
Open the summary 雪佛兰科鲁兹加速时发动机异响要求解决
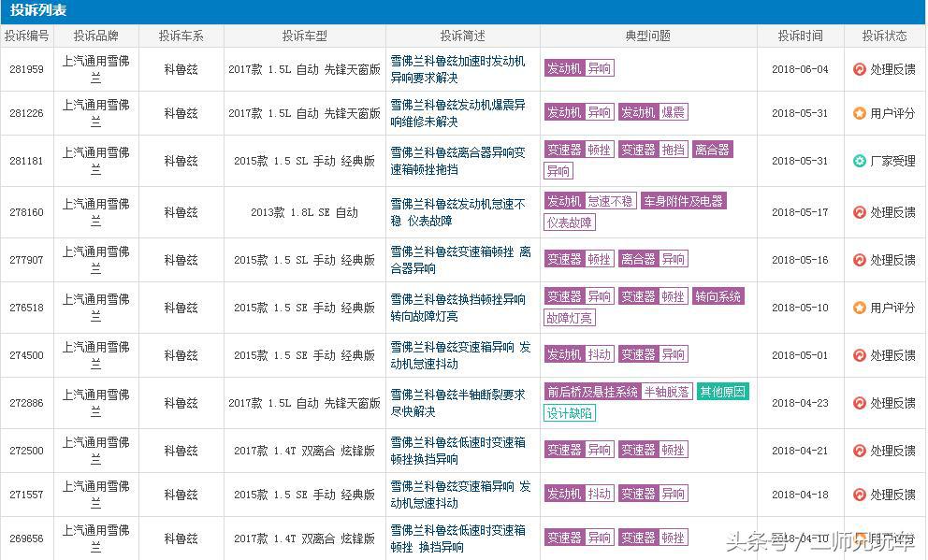(x=460, y=69)
